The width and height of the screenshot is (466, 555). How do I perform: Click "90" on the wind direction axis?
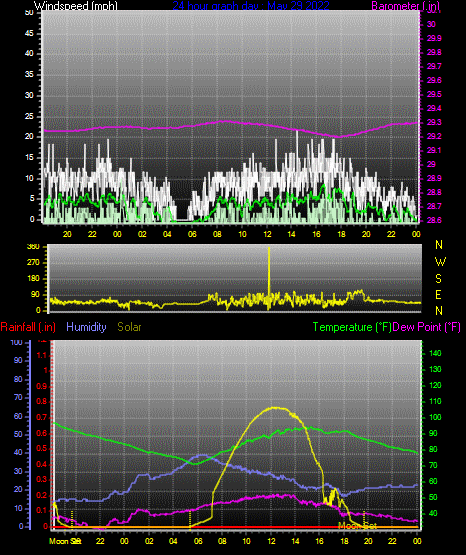coord(35,295)
